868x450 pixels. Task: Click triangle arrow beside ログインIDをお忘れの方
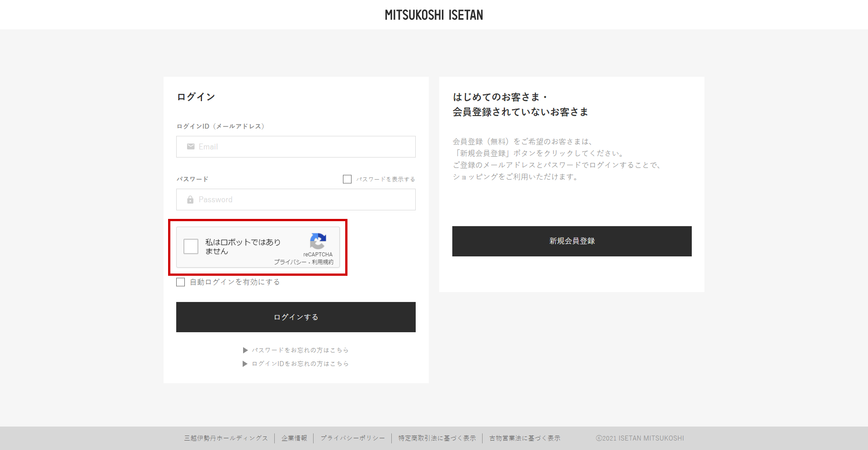click(245, 364)
